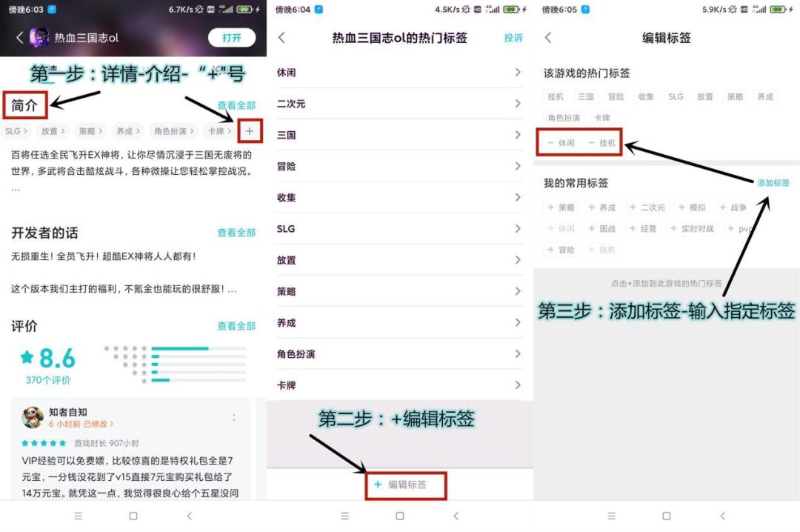Tap the recents menu icon below game detail screen
This screenshot has height=532, width=800.
pyautogui.click(x=78, y=516)
